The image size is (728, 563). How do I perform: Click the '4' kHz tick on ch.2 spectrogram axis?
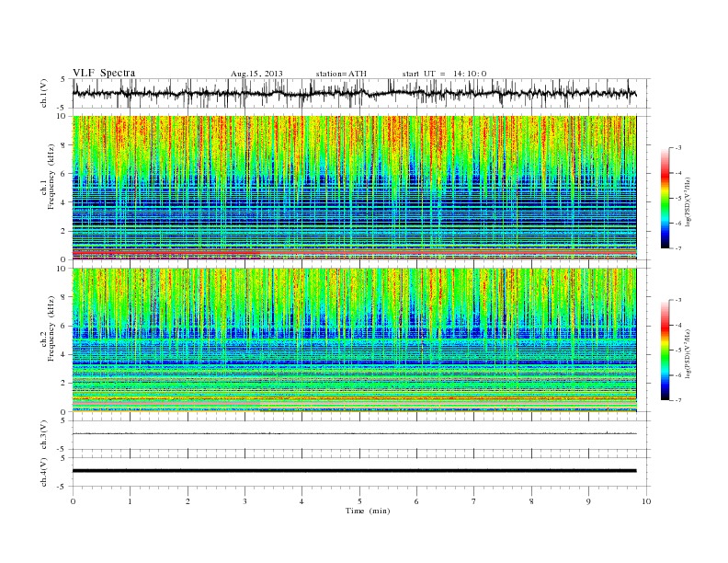(x=64, y=354)
